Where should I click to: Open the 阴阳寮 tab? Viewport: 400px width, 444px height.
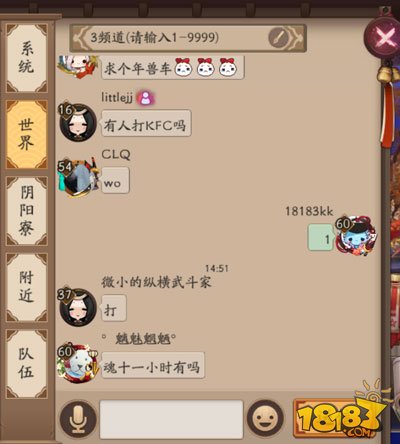pyautogui.click(x=26, y=211)
